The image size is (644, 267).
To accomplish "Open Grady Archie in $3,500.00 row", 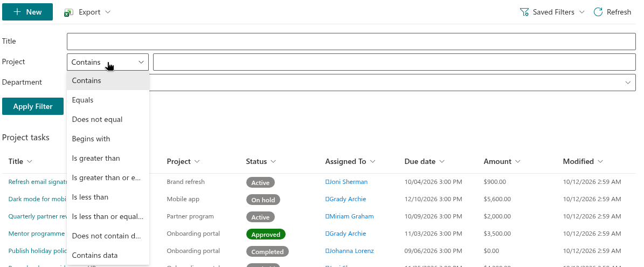I will point(345,234).
